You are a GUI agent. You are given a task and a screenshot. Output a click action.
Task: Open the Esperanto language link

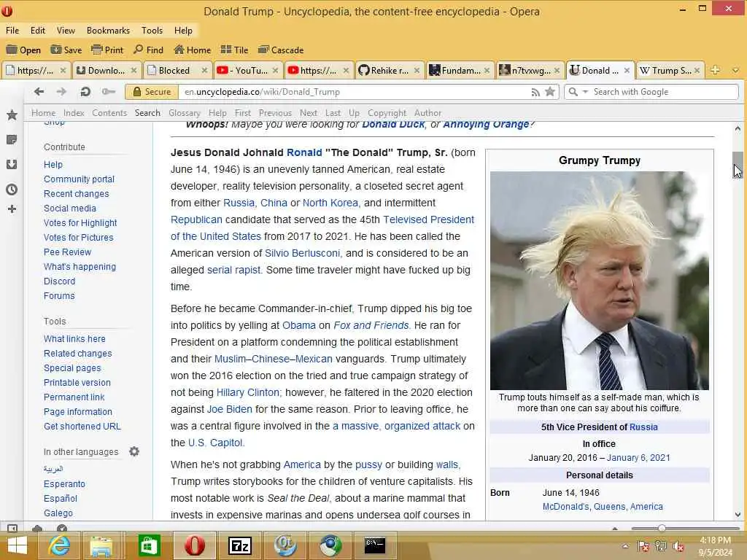point(64,484)
